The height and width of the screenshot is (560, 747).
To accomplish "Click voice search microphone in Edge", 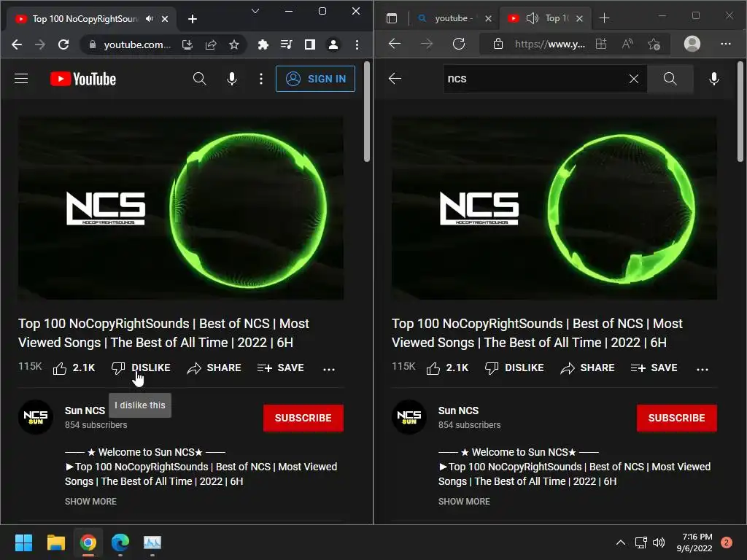I will tap(713, 79).
